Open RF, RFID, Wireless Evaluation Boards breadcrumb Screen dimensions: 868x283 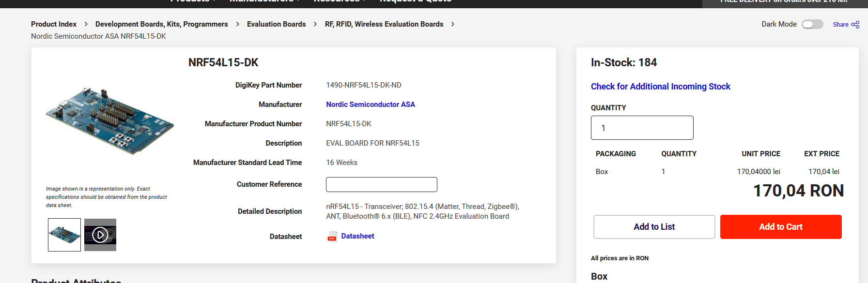(x=384, y=24)
